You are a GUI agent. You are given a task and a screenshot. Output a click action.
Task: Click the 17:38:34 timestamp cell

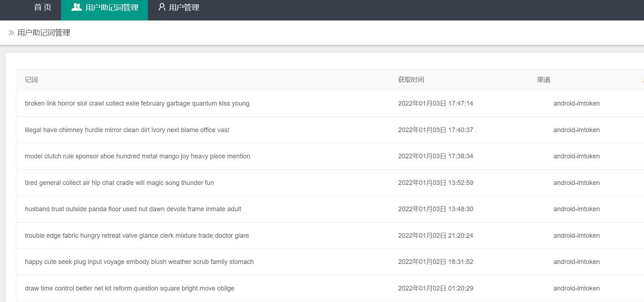435,156
